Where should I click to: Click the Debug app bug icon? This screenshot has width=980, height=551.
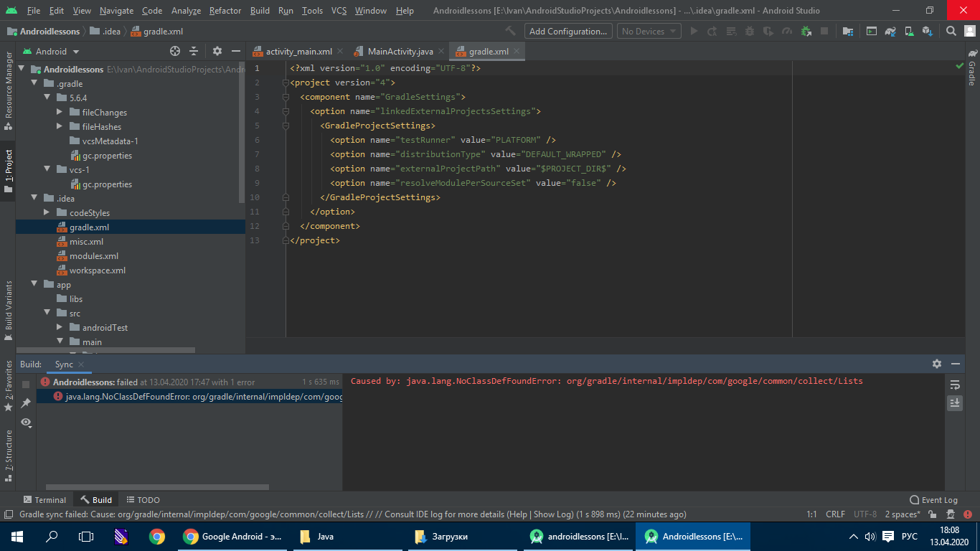pos(750,31)
